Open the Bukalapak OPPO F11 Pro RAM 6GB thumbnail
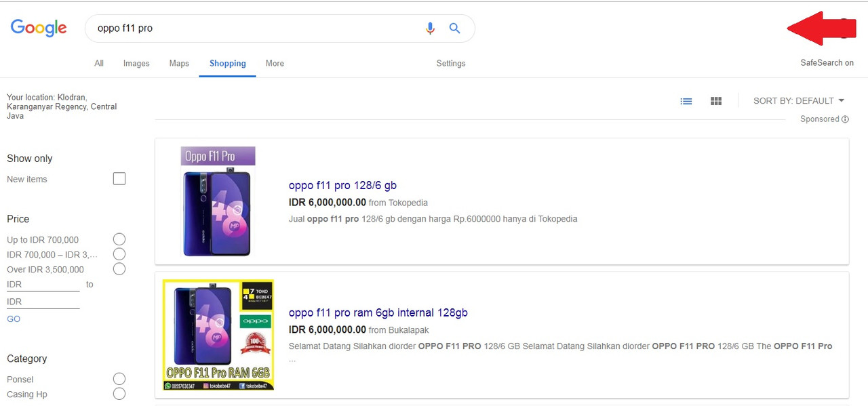The height and width of the screenshot is (406, 868). (x=218, y=335)
